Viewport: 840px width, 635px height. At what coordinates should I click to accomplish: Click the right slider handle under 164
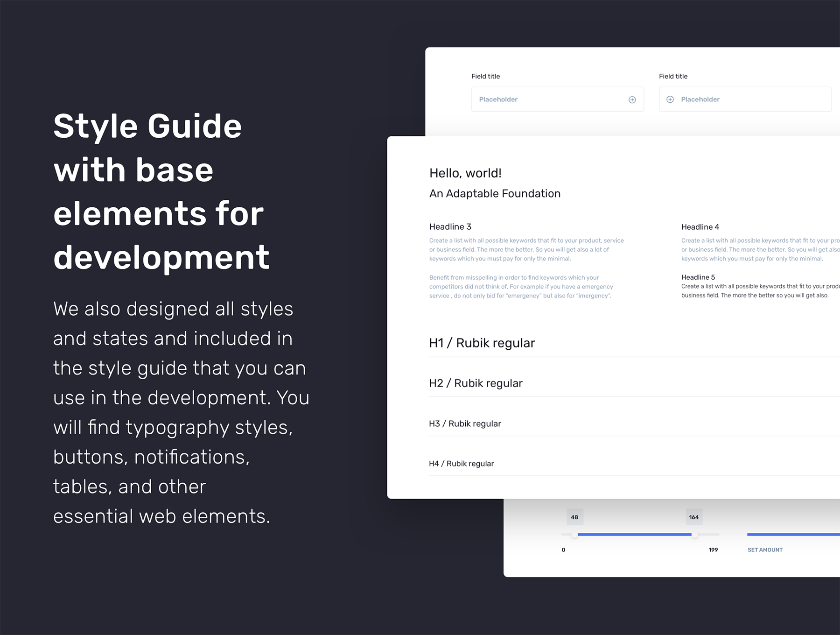coord(694,535)
